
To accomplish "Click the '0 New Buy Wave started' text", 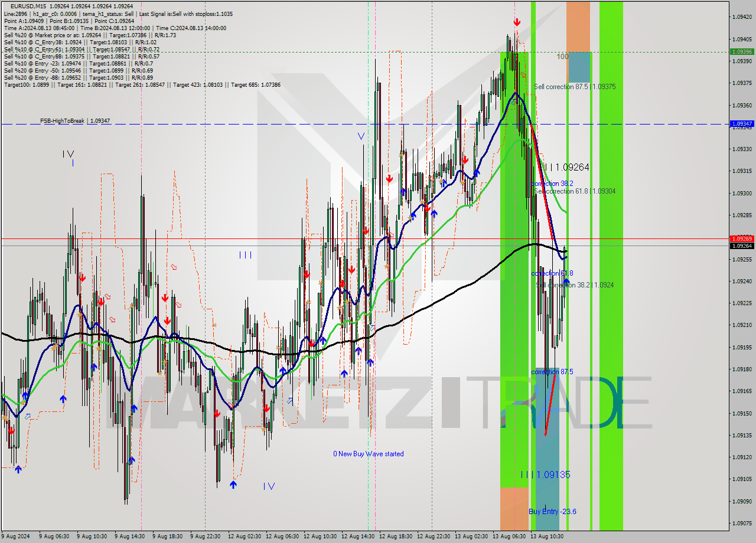I will click(x=369, y=454).
